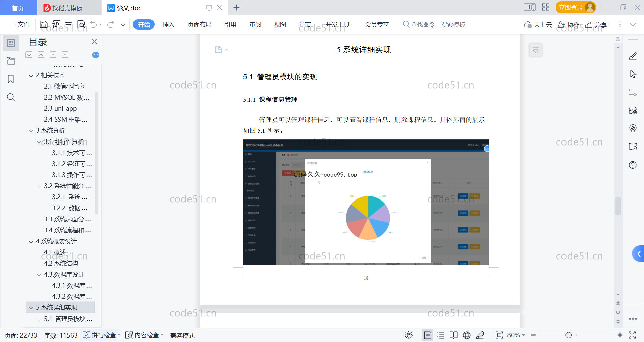Switch to web layout globe icon

[x=467, y=335]
